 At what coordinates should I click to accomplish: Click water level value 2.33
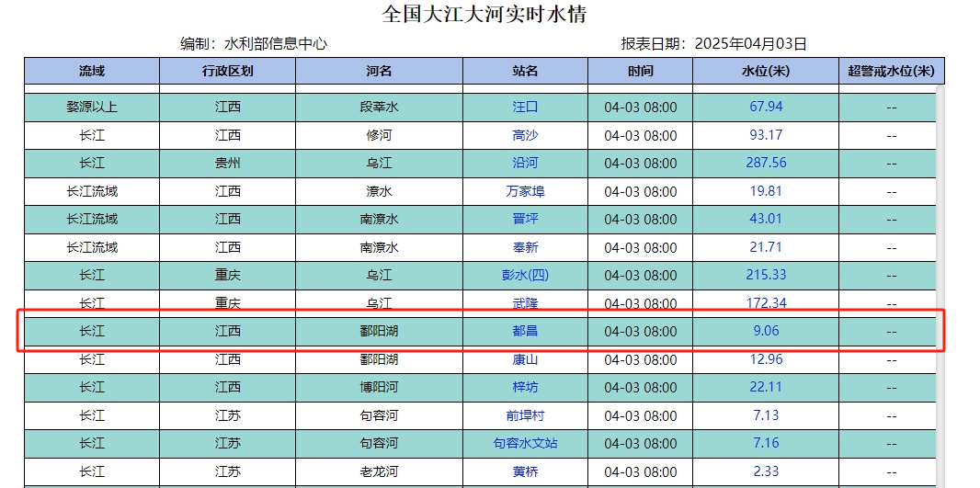tap(766, 471)
